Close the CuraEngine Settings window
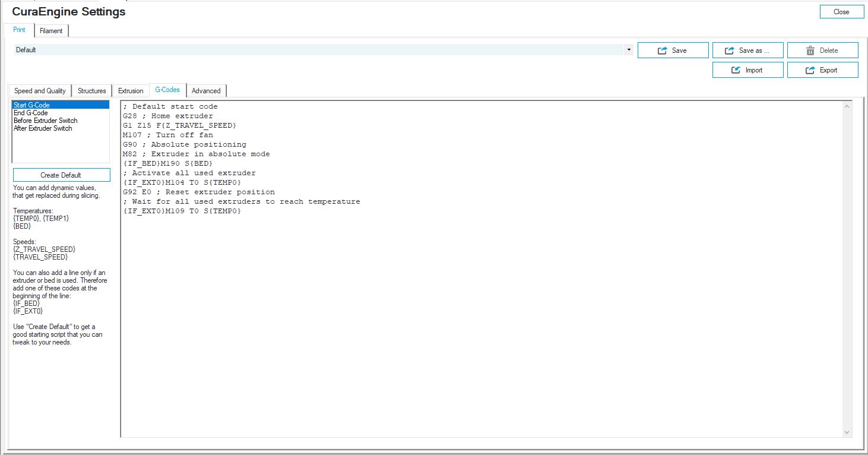This screenshot has width=868, height=455. coord(841,12)
